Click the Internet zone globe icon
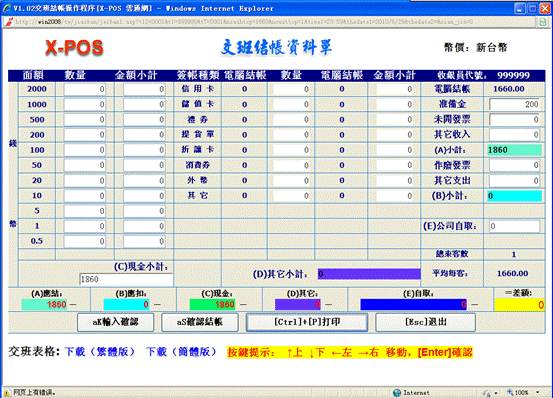This screenshot has height=398, width=553. pyautogui.click(x=397, y=392)
